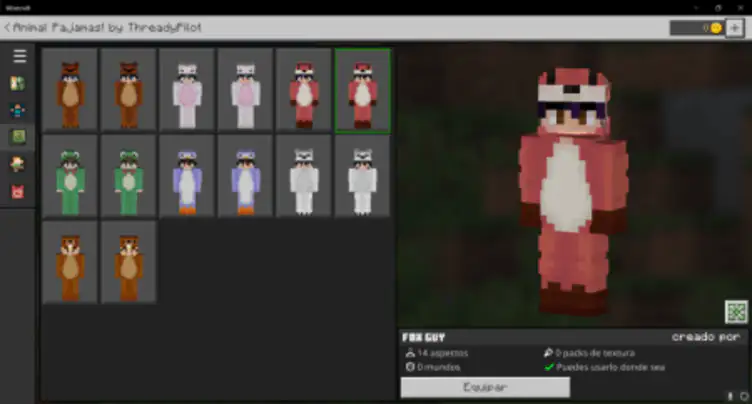
Task: Select the first orange tiger skin in the bottom row
Action: click(70, 262)
